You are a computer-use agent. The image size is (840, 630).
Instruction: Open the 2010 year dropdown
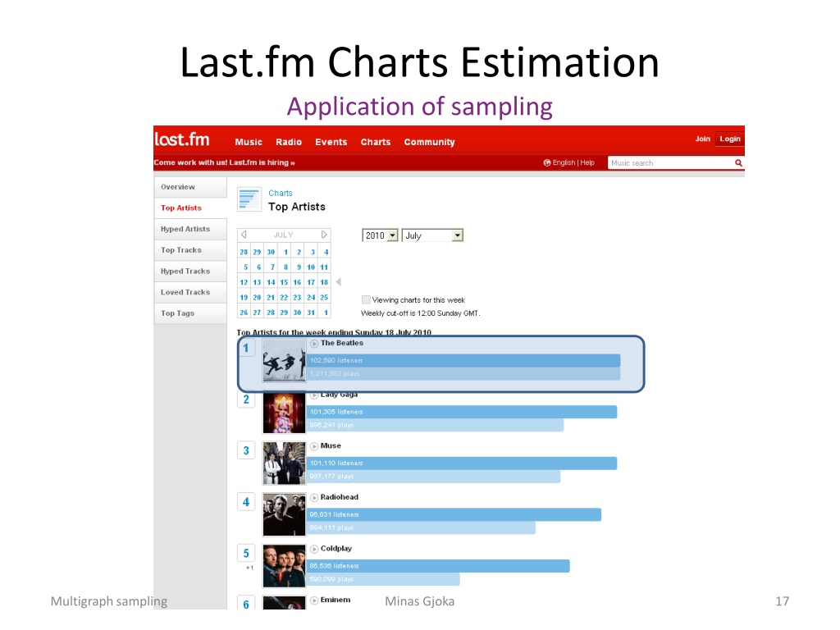click(x=380, y=235)
